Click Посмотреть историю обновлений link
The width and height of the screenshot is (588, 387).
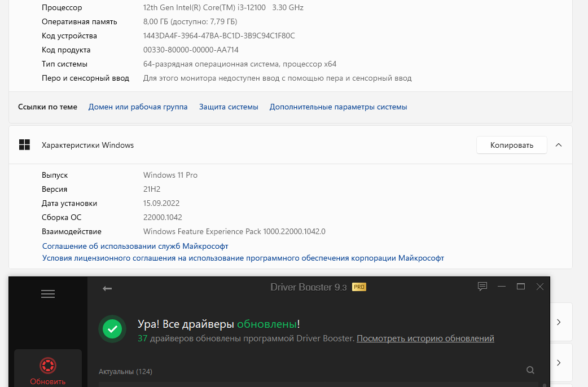point(425,338)
